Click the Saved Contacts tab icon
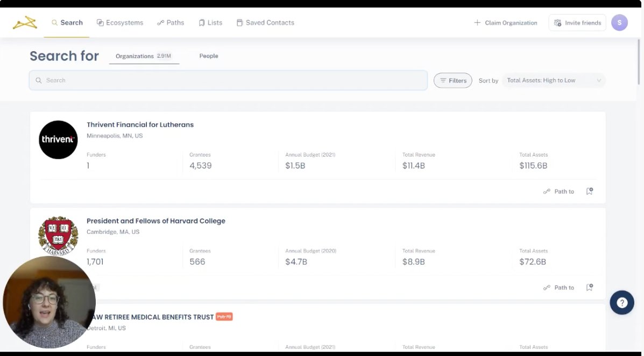The height and width of the screenshot is (356, 644). pyautogui.click(x=239, y=23)
